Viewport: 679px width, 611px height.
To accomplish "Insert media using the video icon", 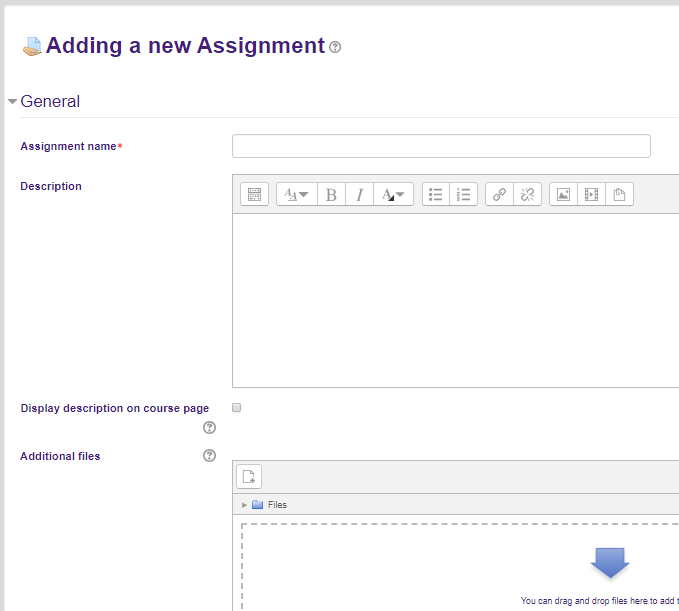I will 591,195.
